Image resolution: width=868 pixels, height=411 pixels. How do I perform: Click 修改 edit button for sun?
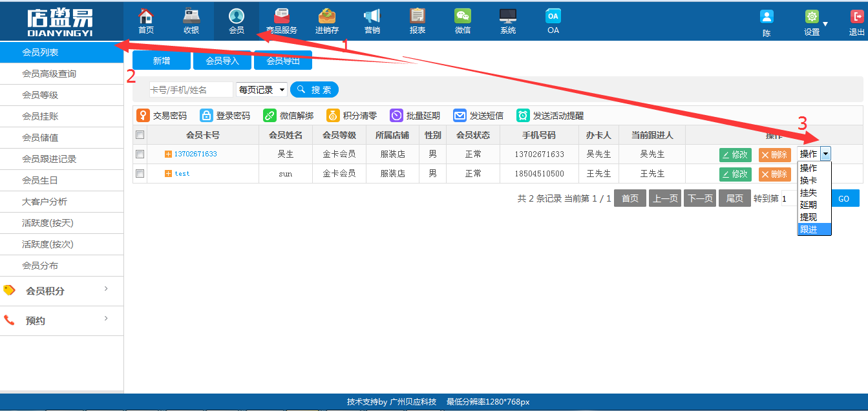tap(736, 174)
